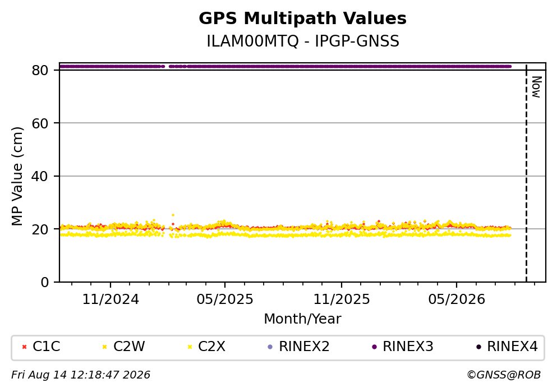Click the ©GNSS@ROB copyright text
The height and width of the screenshot is (392, 557).
point(504,375)
